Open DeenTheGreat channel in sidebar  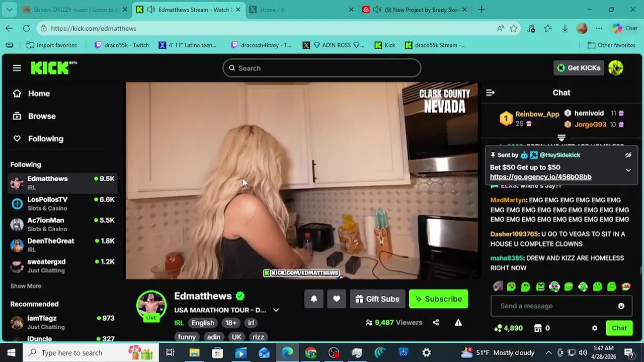coord(63,245)
